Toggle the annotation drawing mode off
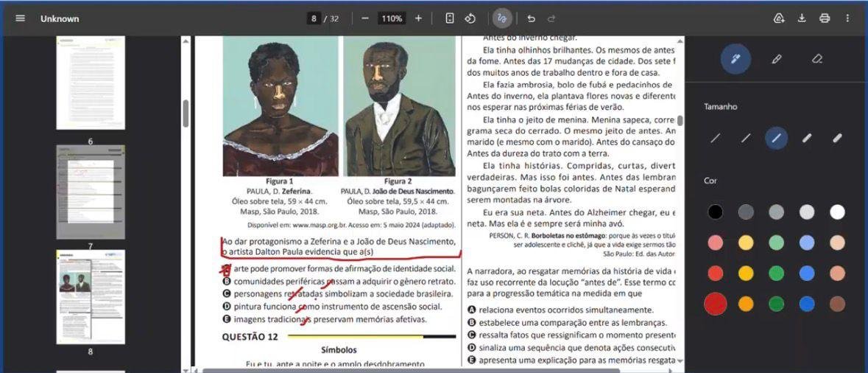The image size is (868, 373). pos(502,18)
